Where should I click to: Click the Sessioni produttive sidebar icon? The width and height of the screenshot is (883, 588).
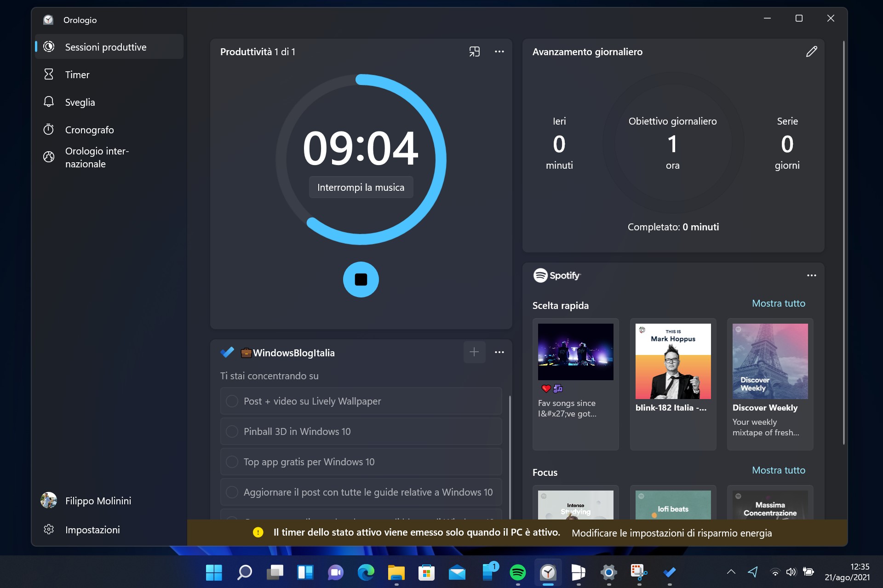pos(49,46)
